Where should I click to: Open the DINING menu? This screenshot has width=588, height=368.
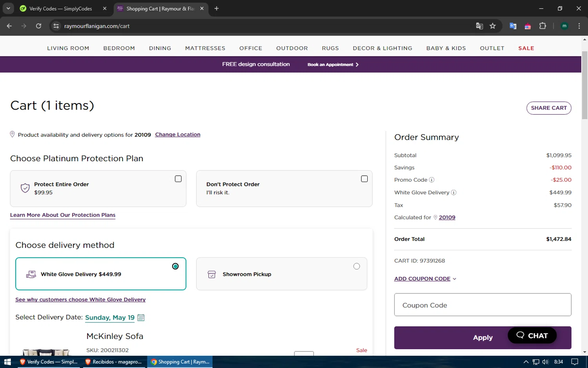tap(160, 48)
